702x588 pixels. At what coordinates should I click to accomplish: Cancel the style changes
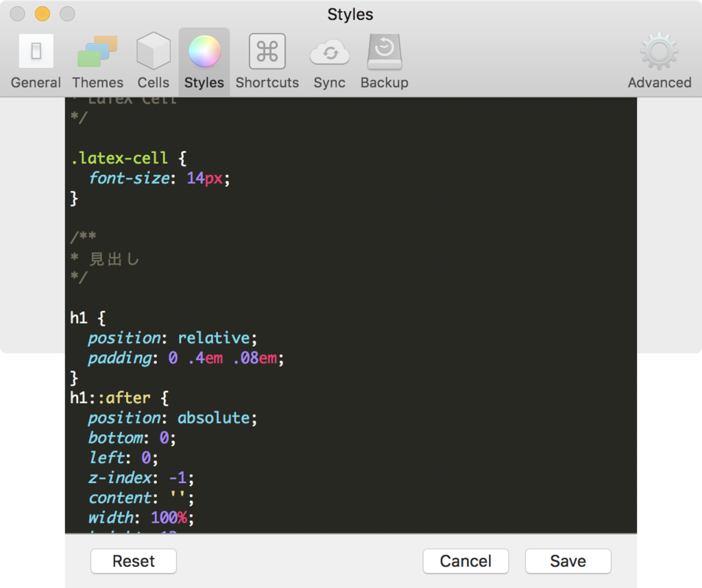(x=465, y=561)
